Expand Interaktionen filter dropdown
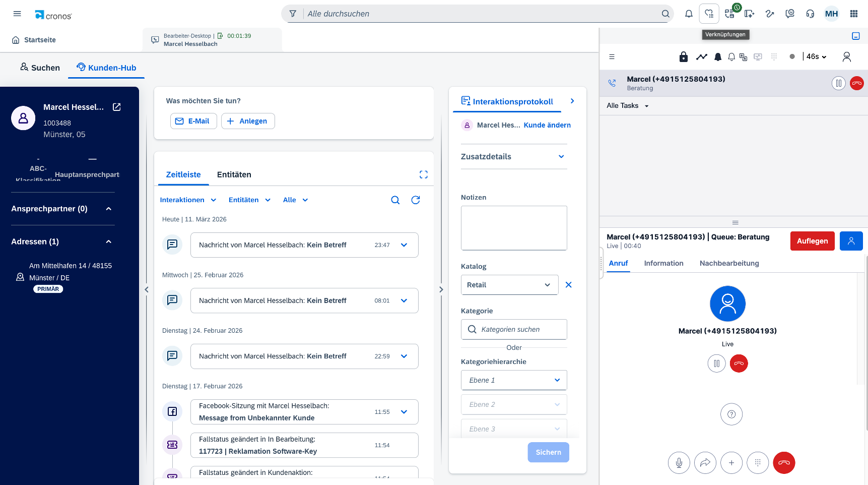 (x=188, y=200)
